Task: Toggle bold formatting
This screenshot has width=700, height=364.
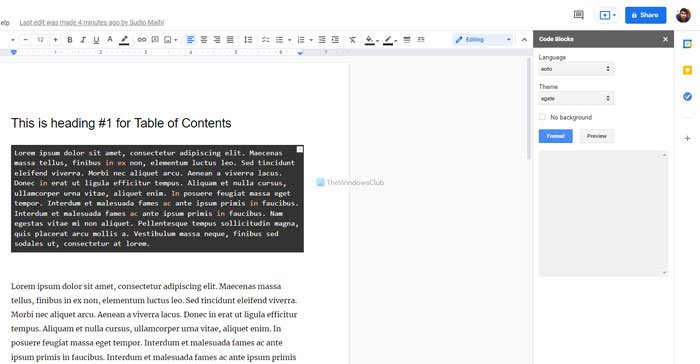Action: click(70, 40)
